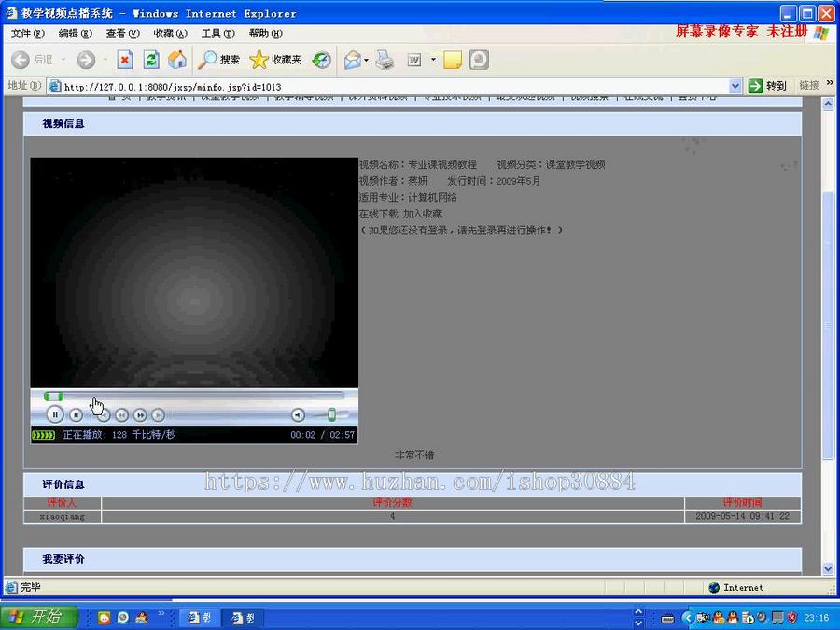
Task: Pause the video playback
Action: [x=54, y=414]
